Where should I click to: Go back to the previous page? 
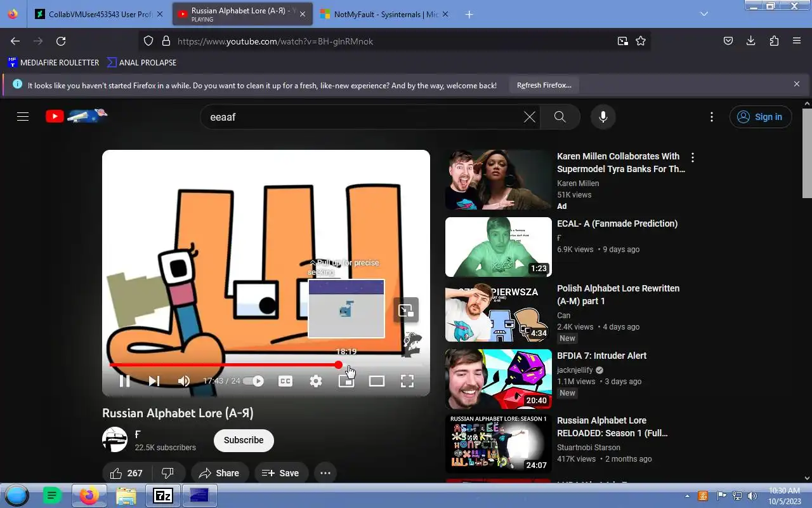point(15,41)
